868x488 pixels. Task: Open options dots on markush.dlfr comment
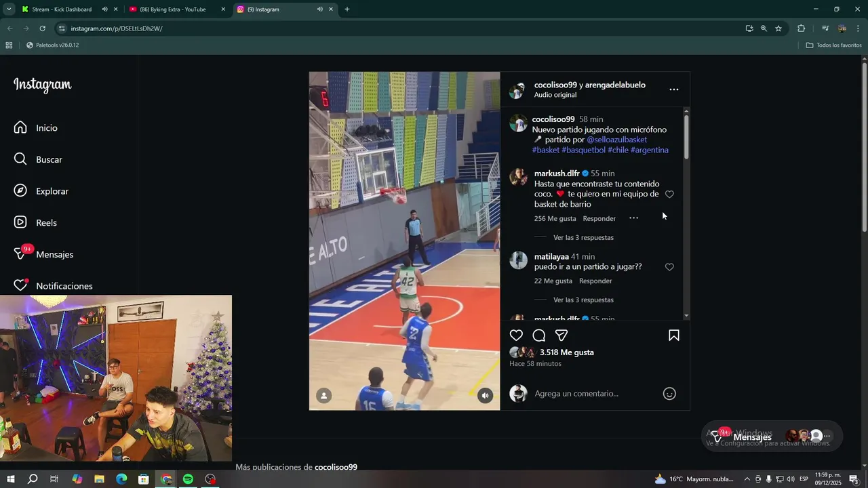pyautogui.click(x=633, y=218)
